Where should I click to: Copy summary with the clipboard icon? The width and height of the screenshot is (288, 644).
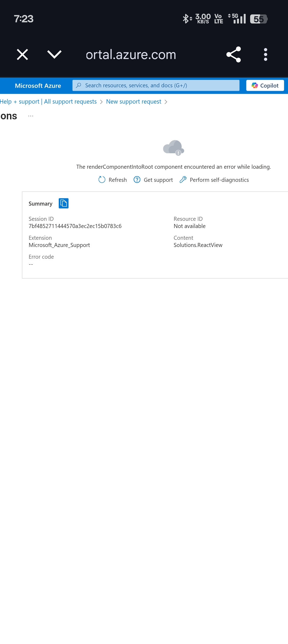coord(63,203)
